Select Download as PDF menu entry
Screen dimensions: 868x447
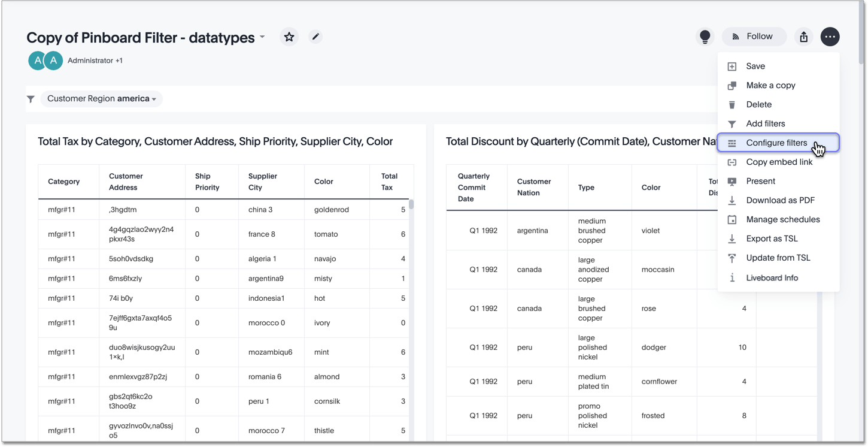point(780,200)
